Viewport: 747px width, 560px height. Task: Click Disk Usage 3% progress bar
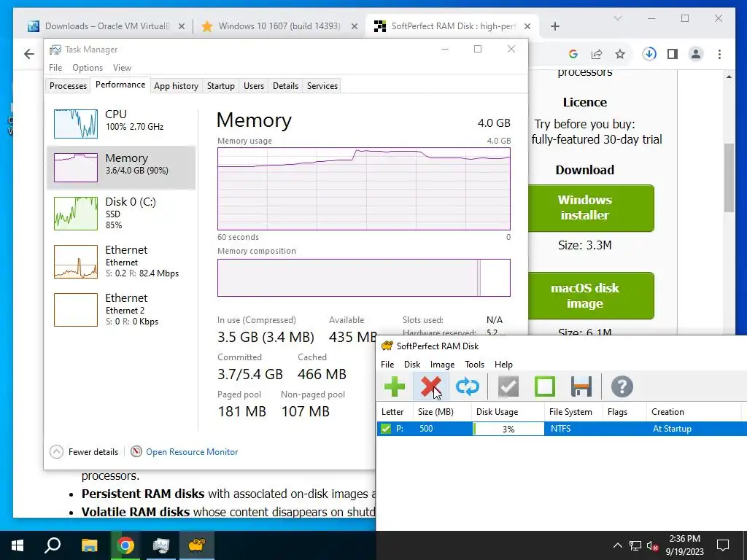coord(508,429)
